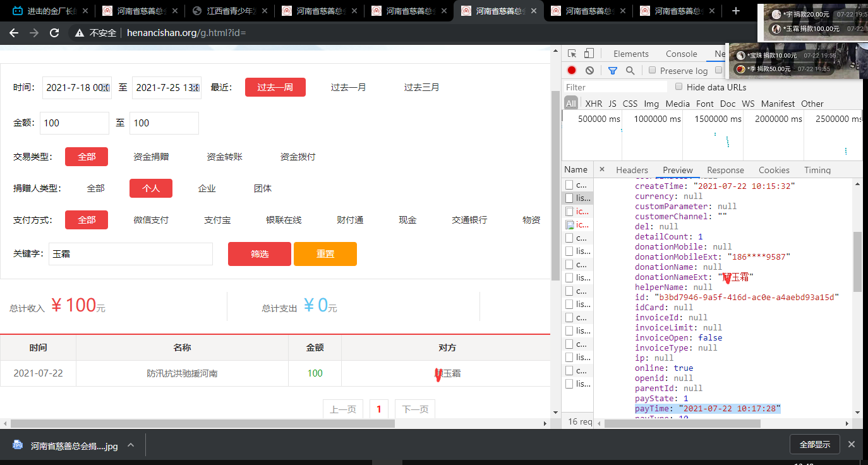The image size is (868, 465).
Task: Click the page vertical scrollbar
Action: click(x=555, y=186)
